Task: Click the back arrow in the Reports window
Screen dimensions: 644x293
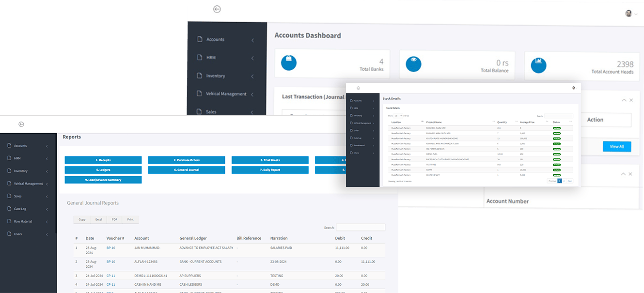Action: coord(21,124)
